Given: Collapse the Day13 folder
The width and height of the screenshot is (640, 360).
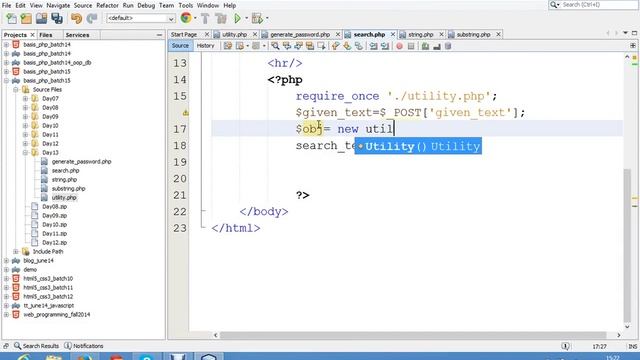Looking at the screenshot, I should 25,153.
